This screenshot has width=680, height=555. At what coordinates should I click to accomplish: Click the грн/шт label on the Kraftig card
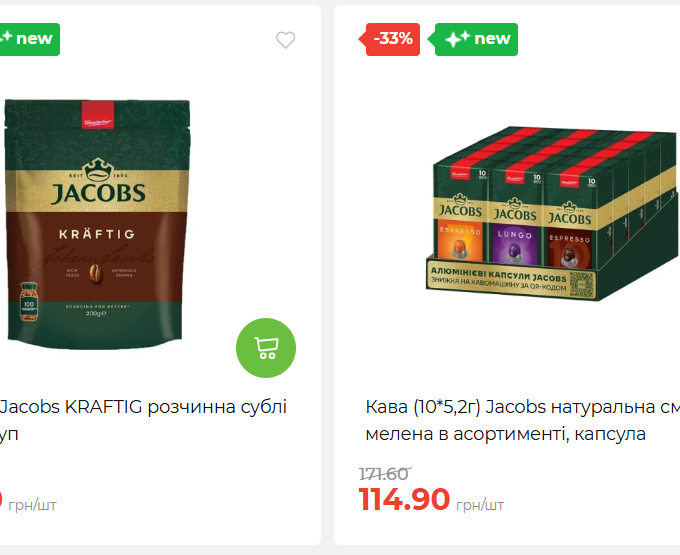tap(33, 505)
